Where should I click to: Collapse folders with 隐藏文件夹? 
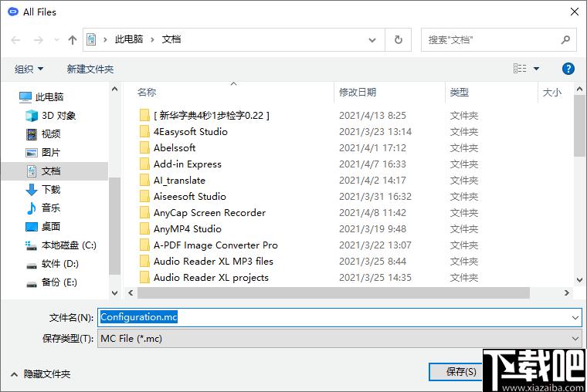(40, 374)
